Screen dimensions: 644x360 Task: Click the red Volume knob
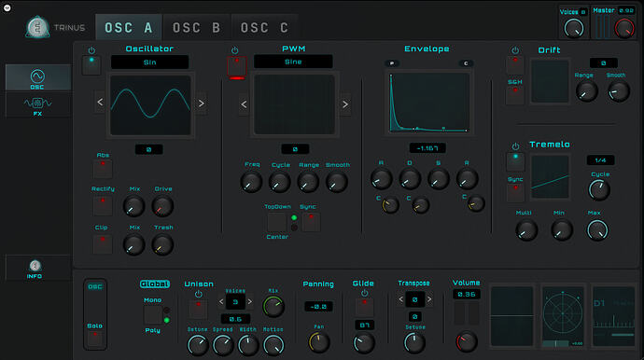click(467, 342)
